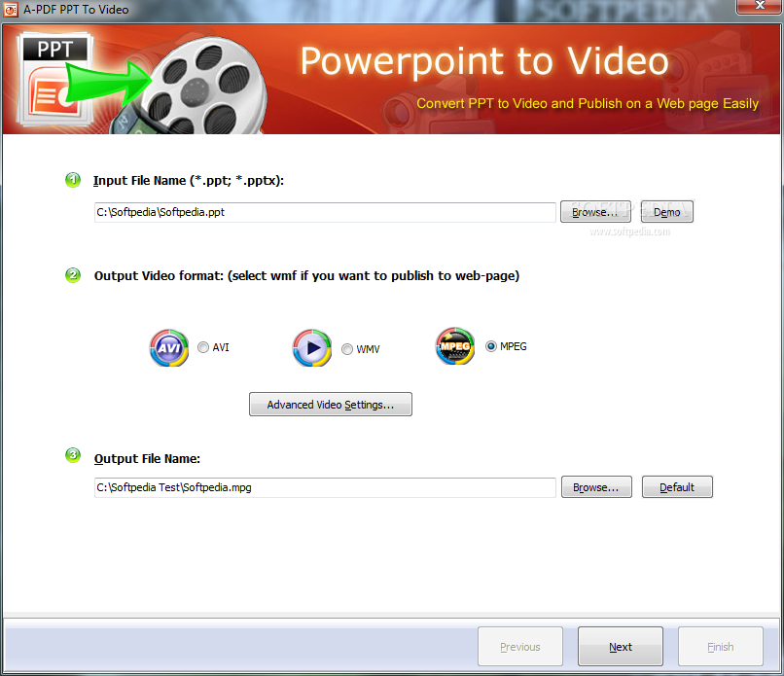Click 'Convert PPT to Video' banner subtitle

pyautogui.click(x=588, y=103)
